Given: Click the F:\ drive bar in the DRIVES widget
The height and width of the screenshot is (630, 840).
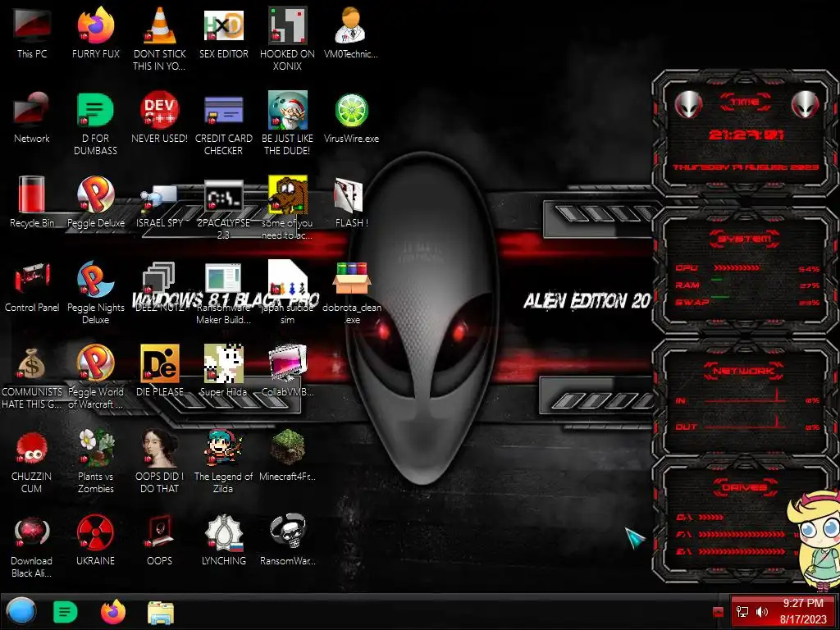Looking at the screenshot, I should 742,534.
